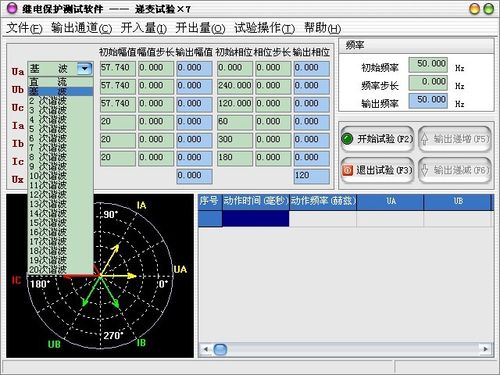Click the 输出频率 field showing 50.000

(x=428, y=101)
